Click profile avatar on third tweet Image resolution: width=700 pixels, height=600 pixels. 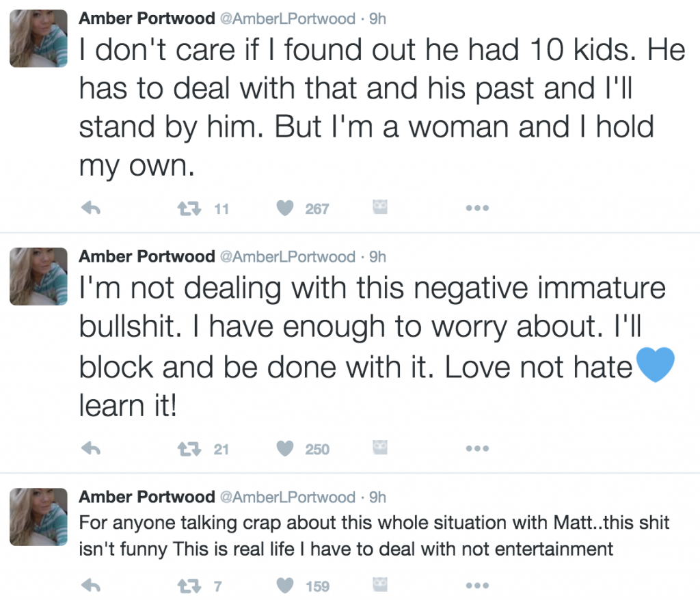38,516
